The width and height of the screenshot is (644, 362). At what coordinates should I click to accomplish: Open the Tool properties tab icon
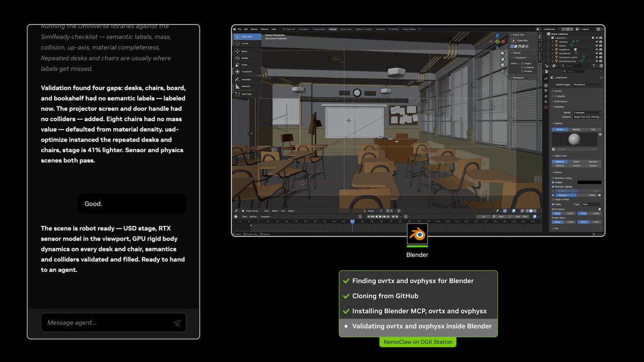coord(546,78)
